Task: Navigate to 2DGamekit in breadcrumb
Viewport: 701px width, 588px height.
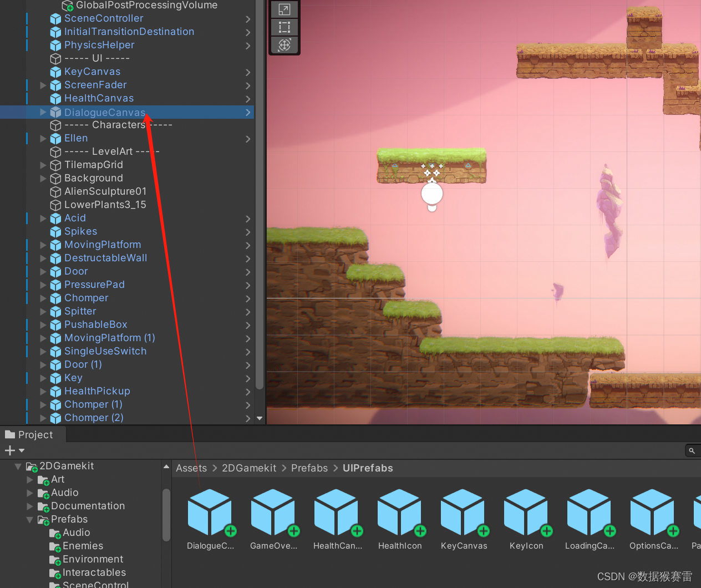Action: pyautogui.click(x=249, y=468)
